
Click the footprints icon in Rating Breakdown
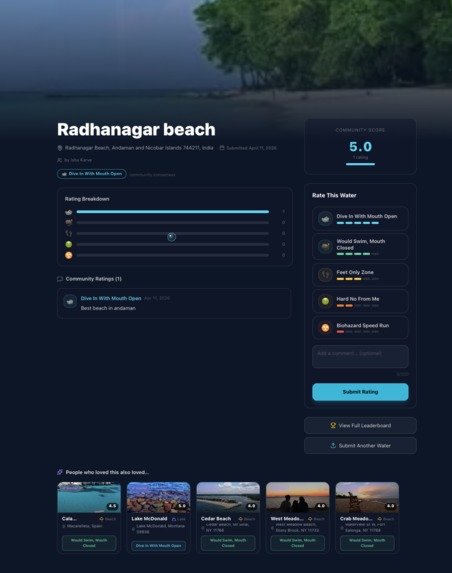[x=69, y=233]
